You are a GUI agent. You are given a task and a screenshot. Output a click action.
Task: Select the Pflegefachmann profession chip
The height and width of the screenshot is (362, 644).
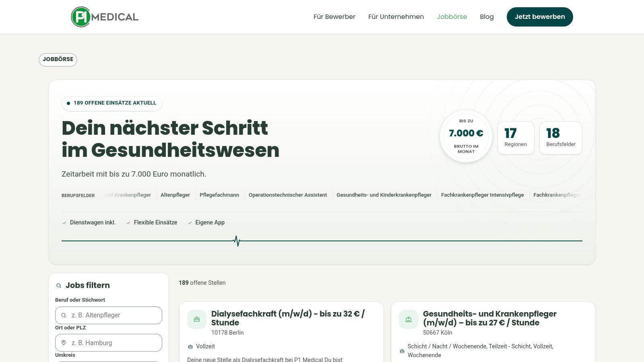[x=219, y=195]
